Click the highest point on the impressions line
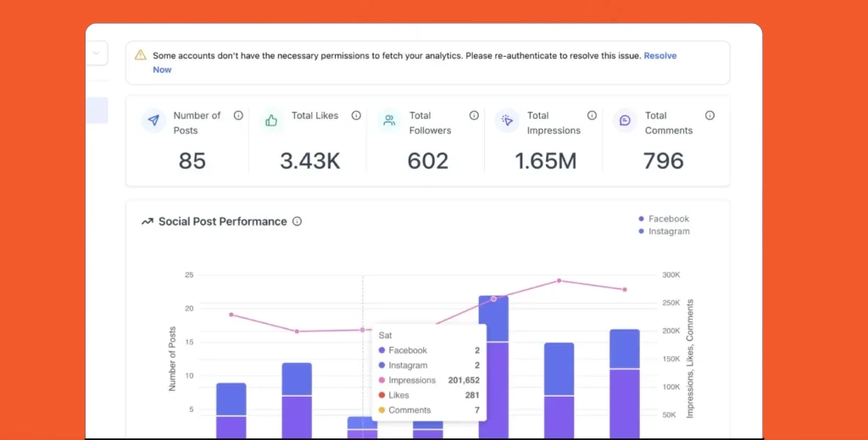This screenshot has width=868, height=440. (559, 281)
